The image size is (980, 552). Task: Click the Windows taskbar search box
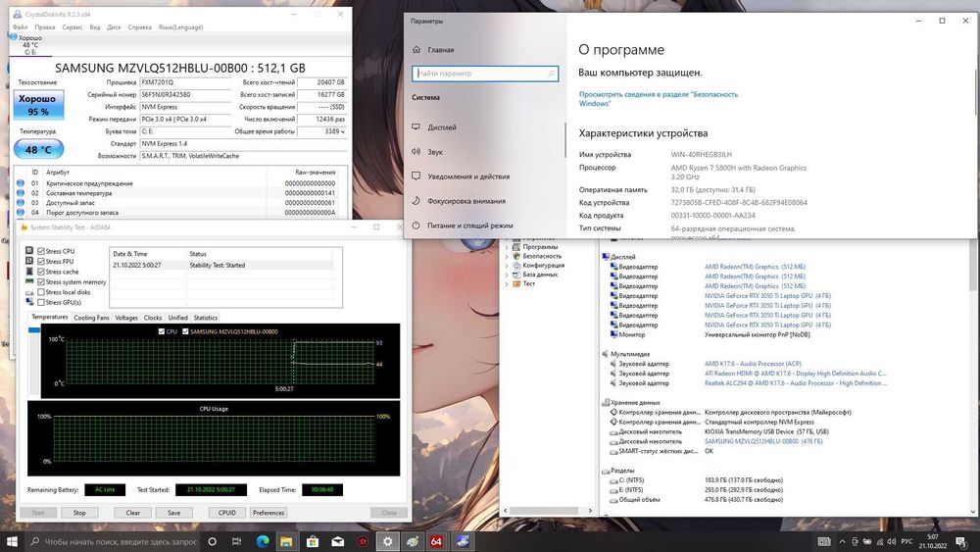pyautogui.click(x=114, y=541)
